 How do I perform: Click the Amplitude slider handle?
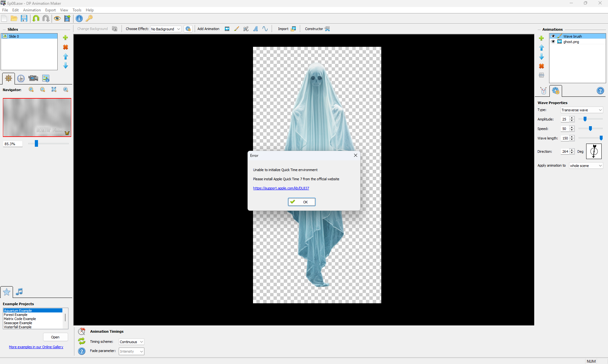[x=585, y=119]
